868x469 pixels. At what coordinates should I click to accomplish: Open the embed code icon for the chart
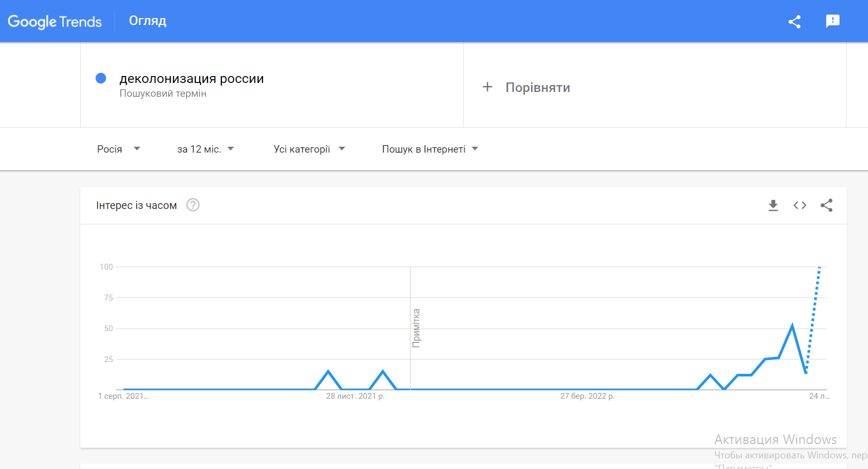[800, 205]
